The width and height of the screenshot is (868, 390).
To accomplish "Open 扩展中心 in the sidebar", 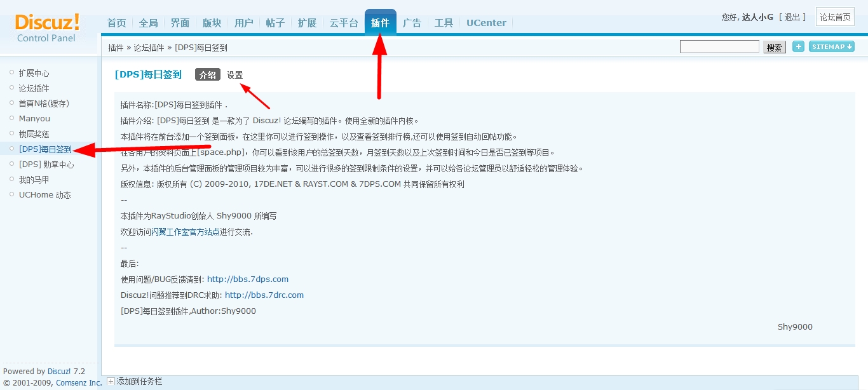I will tap(34, 73).
